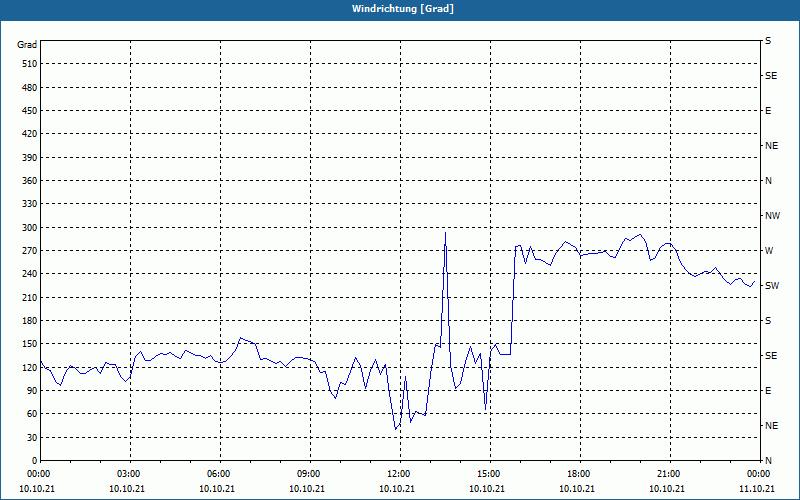Pick the 90 y-axis label
This screenshot has width=800, height=500.
(31, 391)
